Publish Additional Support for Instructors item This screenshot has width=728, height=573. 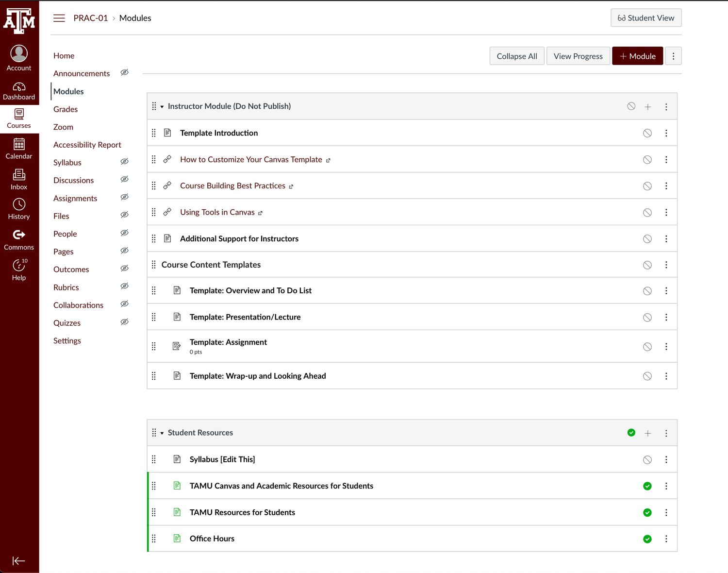pyautogui.click(x=647, y=239)
